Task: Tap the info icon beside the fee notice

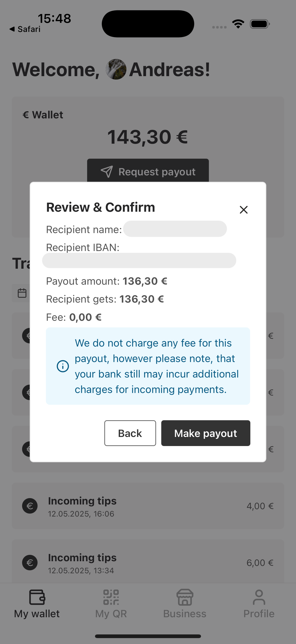Action: [63, 366]
